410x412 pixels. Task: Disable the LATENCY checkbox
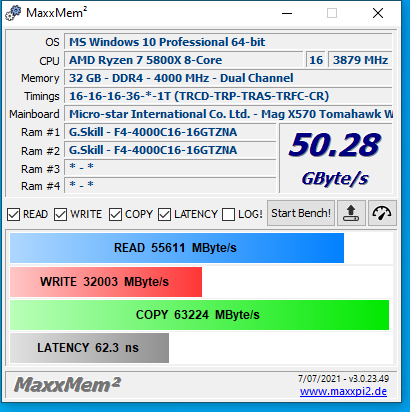pos(165,214)
